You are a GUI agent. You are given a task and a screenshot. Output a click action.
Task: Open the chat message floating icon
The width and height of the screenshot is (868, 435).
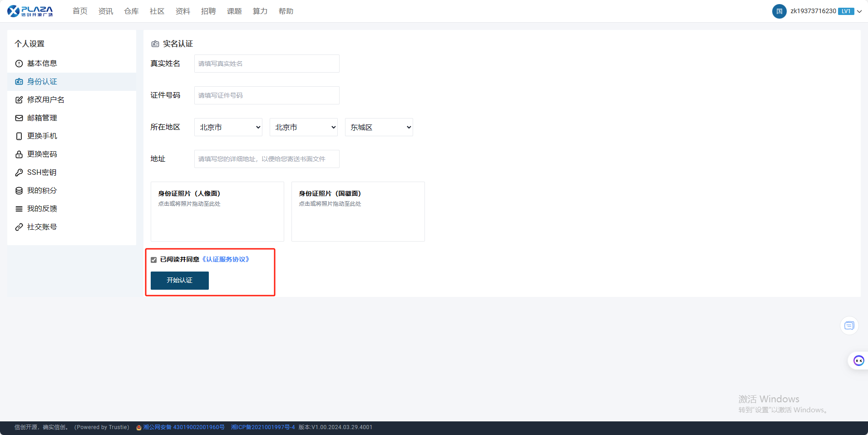(x=849, y=326)
